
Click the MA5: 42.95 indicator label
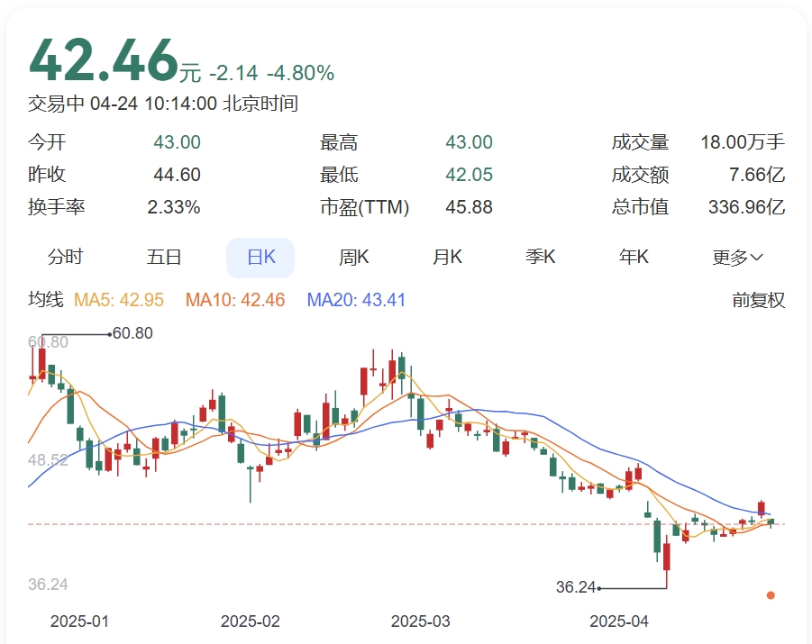click(119, 300)
